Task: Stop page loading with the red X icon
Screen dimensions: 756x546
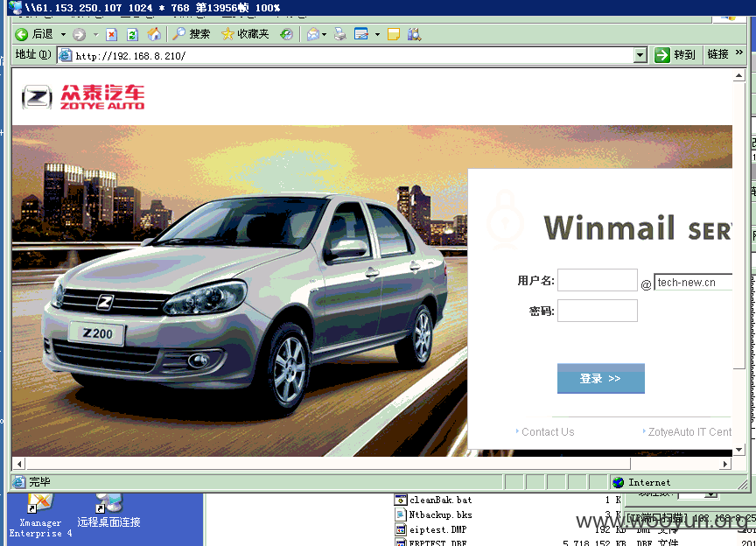Action: coord(111,34)
